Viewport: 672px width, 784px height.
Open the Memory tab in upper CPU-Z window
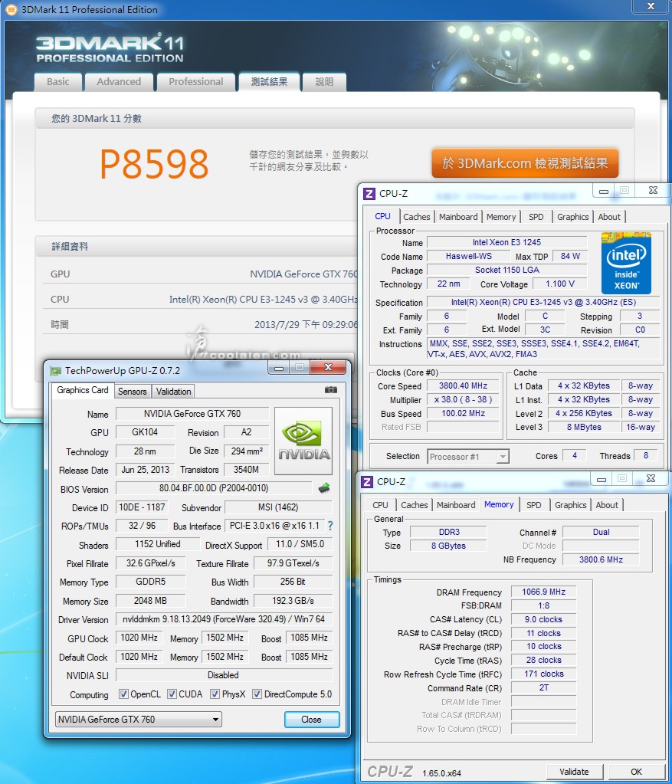[501, 217]
